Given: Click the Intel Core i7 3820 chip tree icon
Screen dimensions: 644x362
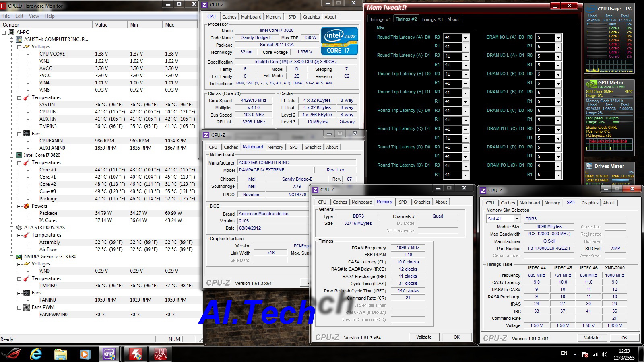Looking at the screenshot, I should pos(19,155).
